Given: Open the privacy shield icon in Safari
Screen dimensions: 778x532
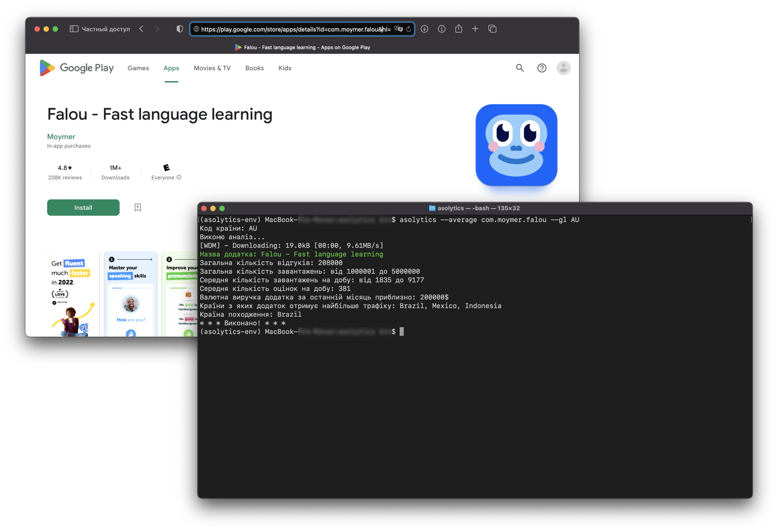Looking at the screenshot, I should [x=180, y=29].
